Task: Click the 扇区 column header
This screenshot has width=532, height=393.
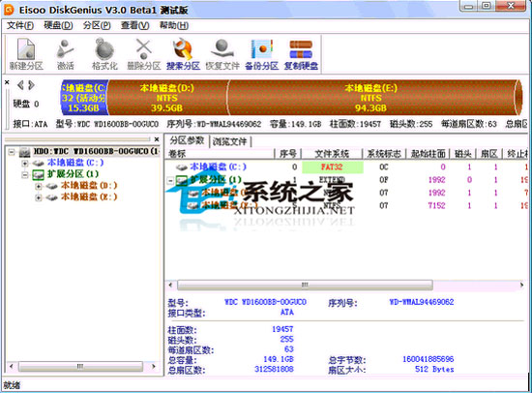Action: pos(488,154)
